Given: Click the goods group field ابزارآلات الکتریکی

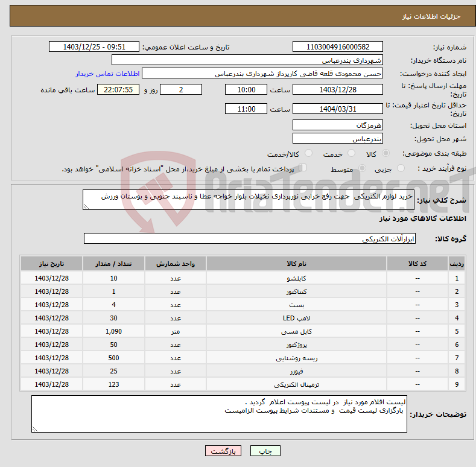Looking at the screenshot, I should pos(250,239).
